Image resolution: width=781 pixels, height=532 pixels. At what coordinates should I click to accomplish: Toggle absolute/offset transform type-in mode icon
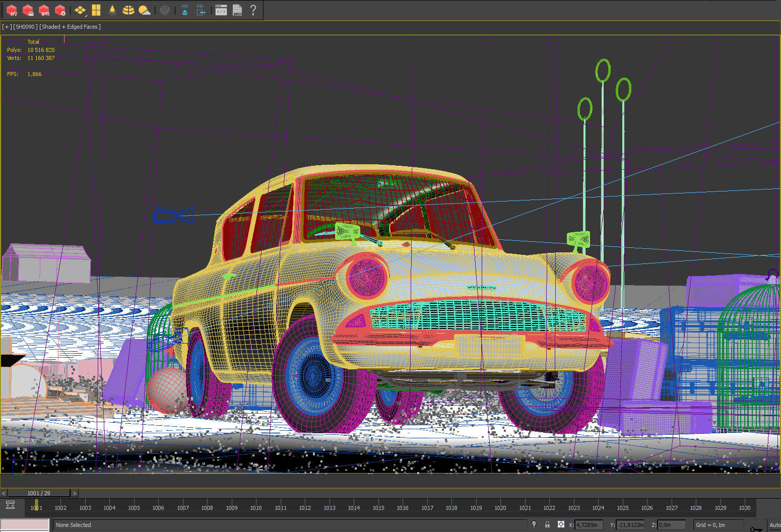tap(561, 524)
